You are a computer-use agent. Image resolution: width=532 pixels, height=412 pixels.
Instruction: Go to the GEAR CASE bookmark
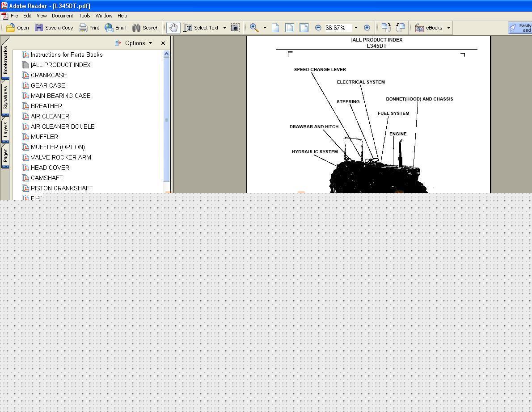(48, 85)
